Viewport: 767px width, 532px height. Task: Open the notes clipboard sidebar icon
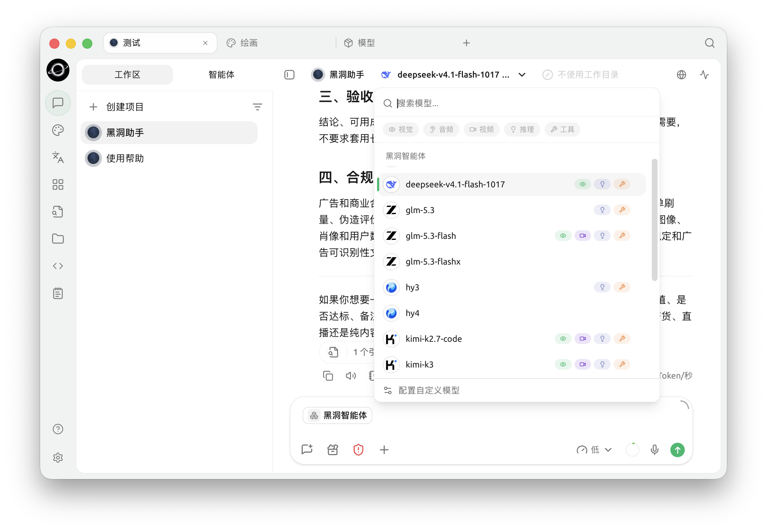pyautogui.click(x=58, y=293)
